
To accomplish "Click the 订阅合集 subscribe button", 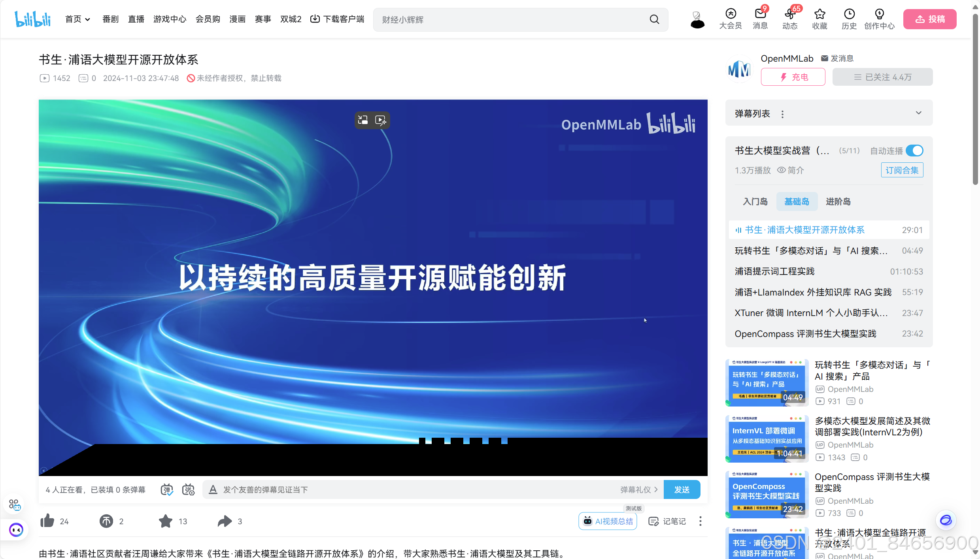I will 902,170.
